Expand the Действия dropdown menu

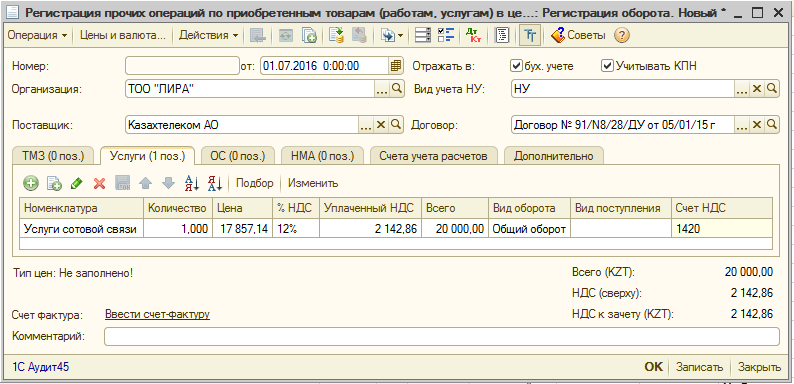[x=209, y=35]
